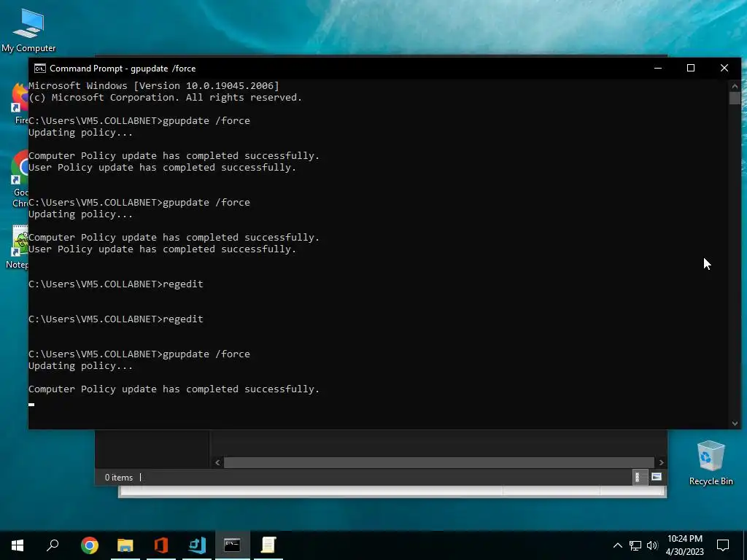The width and height of the screenshot is (747, 560).
Task: Click the first 'regedit' command line
Action: [116, 284]
